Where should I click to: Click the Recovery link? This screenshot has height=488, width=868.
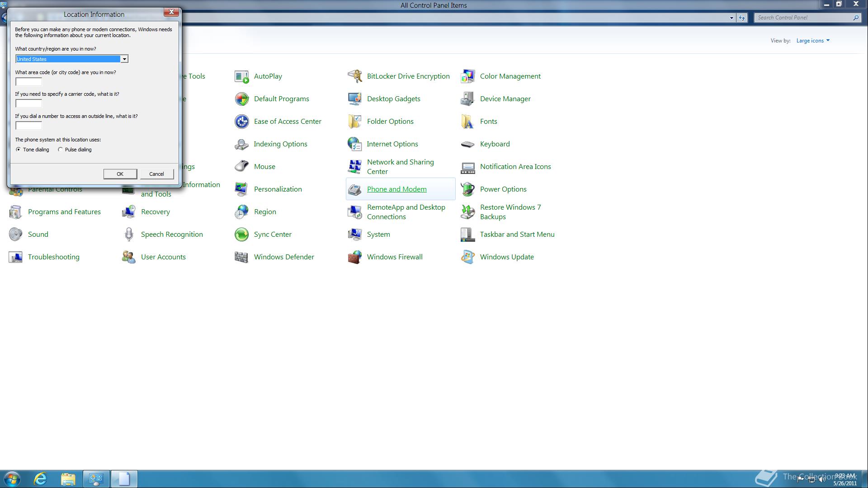pos(156,212)
